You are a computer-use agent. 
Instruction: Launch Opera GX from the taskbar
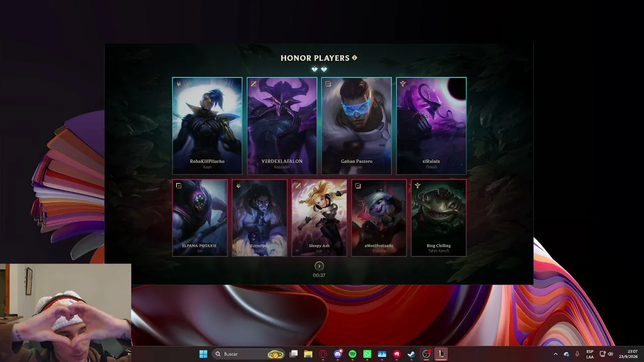[323, 354]
